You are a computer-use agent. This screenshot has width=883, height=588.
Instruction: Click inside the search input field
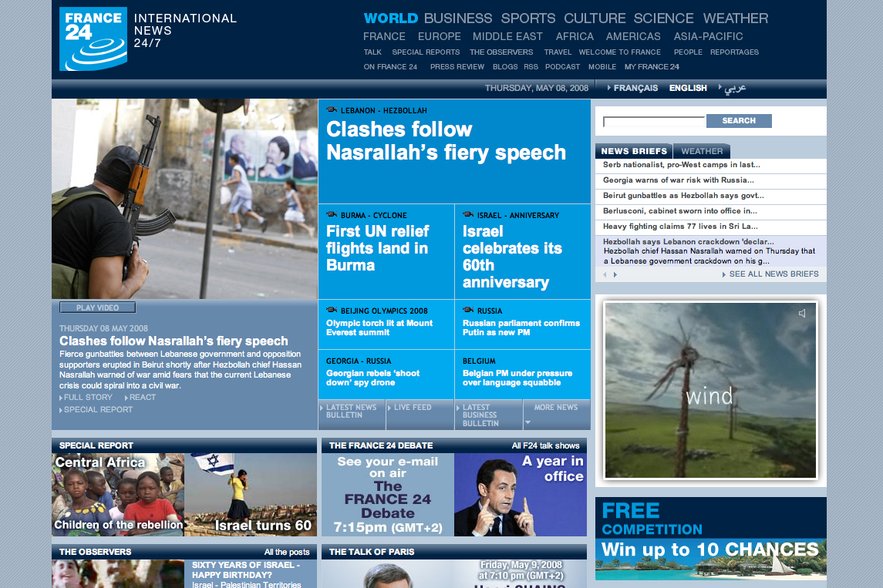[654, 121]
